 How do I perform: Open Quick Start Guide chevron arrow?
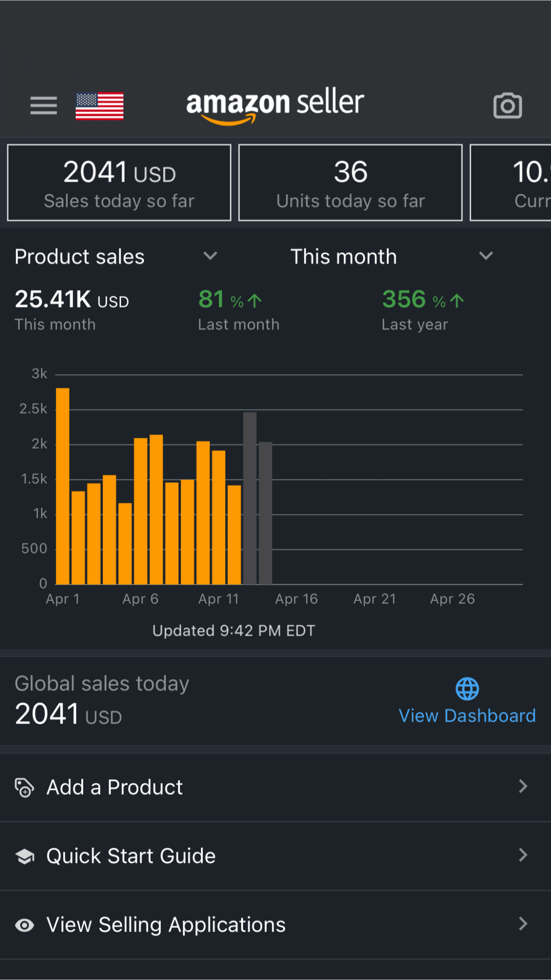click(x=523, y=855)
